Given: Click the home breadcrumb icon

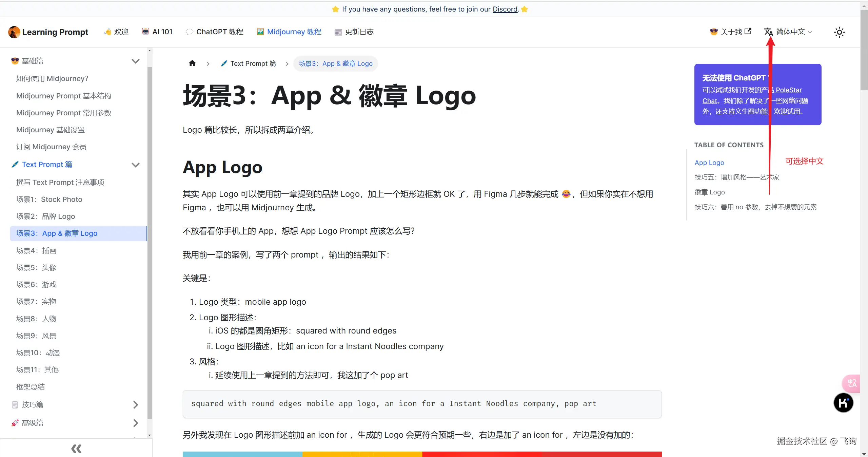Looking at the screenshot, I should 192,63.
